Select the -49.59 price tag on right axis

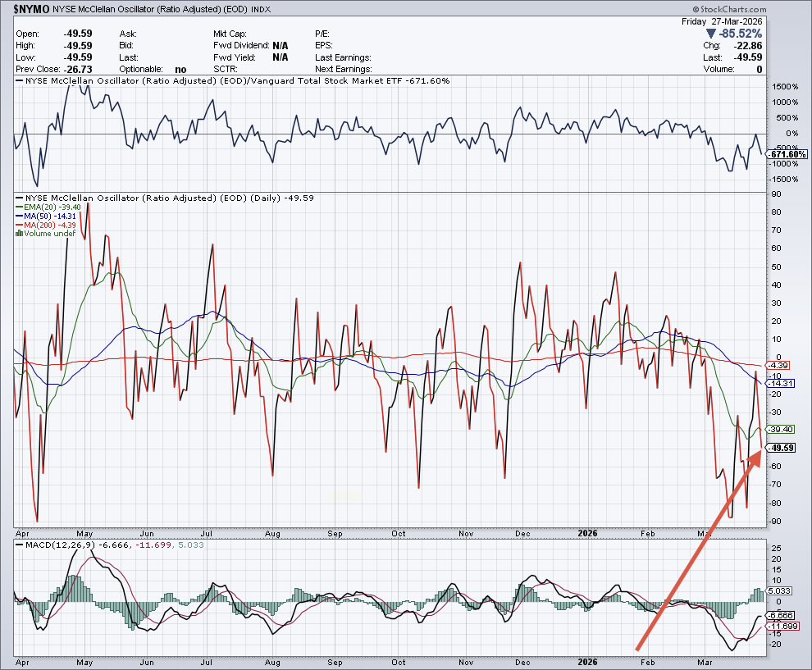click(x=779, y=448)
